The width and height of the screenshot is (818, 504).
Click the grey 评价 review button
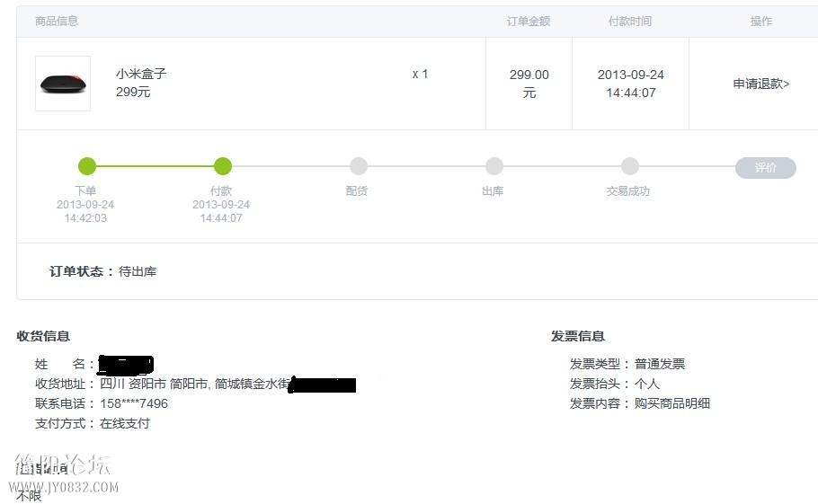pos(765,167)
